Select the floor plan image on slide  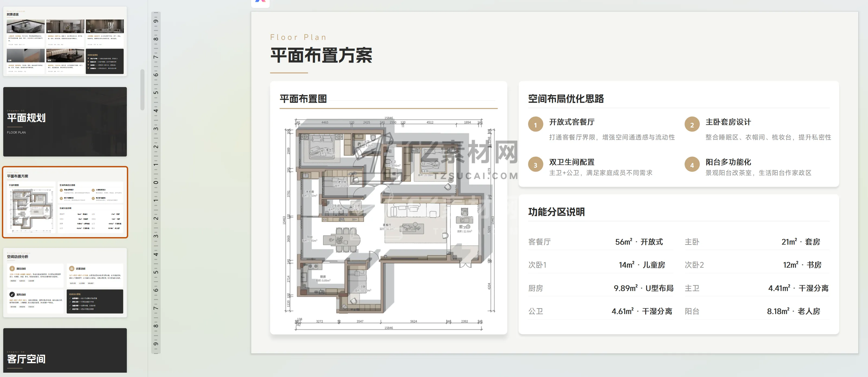pos(389,223)
